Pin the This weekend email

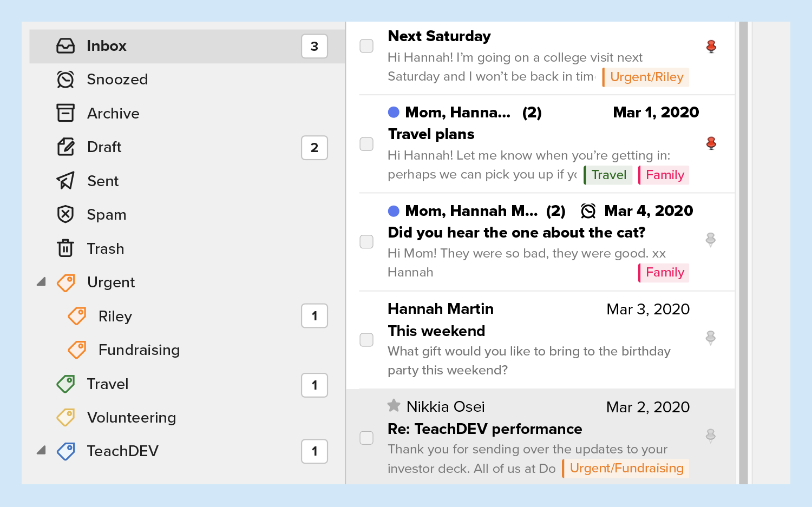point(711,338)
